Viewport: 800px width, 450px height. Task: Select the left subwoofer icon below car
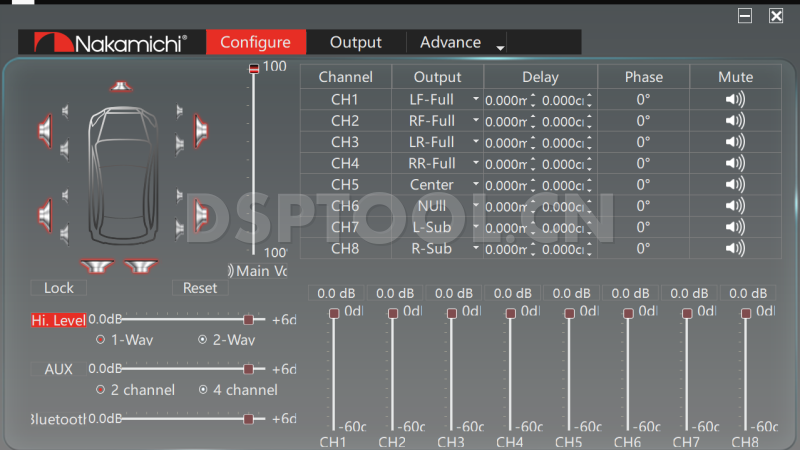[97, 267]
